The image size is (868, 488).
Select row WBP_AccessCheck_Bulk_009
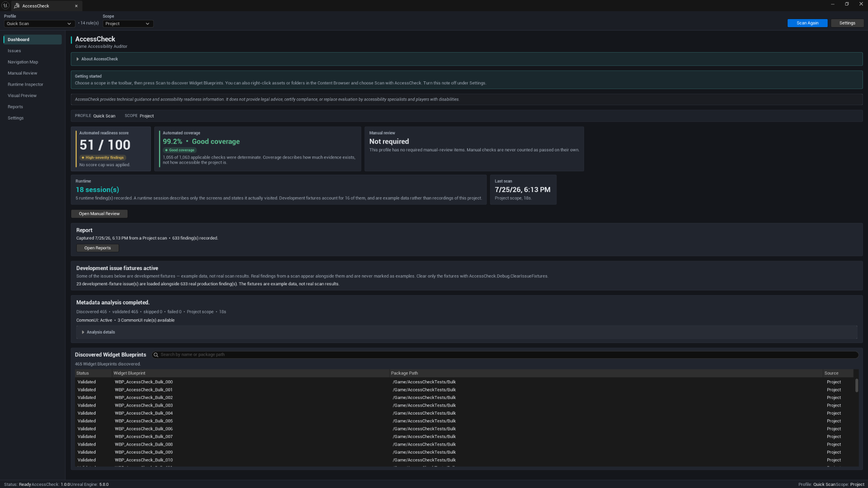click(464, 452)
